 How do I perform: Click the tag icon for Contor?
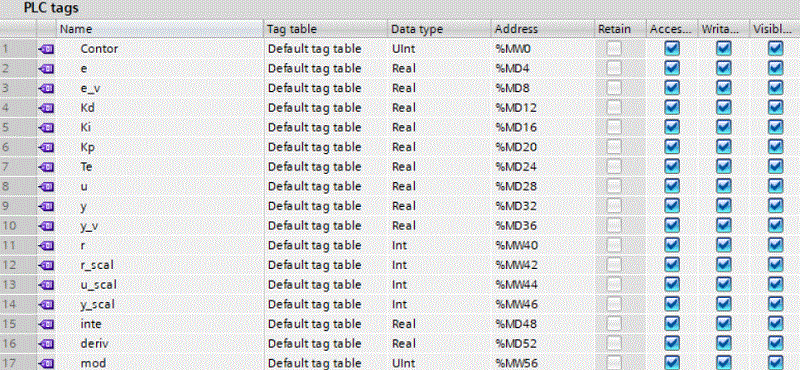click(46, 49)
